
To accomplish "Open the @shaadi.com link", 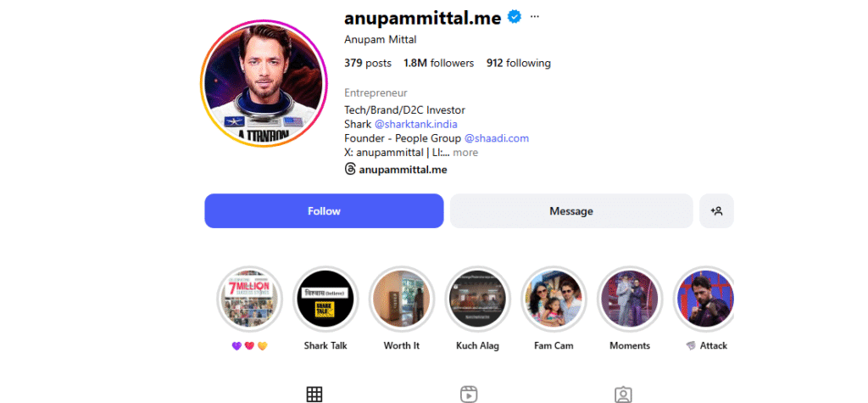I will tap(497, 138).
